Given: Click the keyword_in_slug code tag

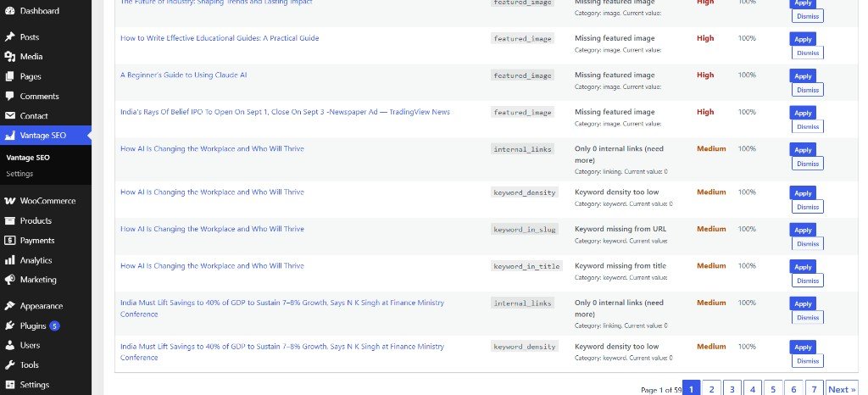Looking at the screenshot, I should (524, 230).
